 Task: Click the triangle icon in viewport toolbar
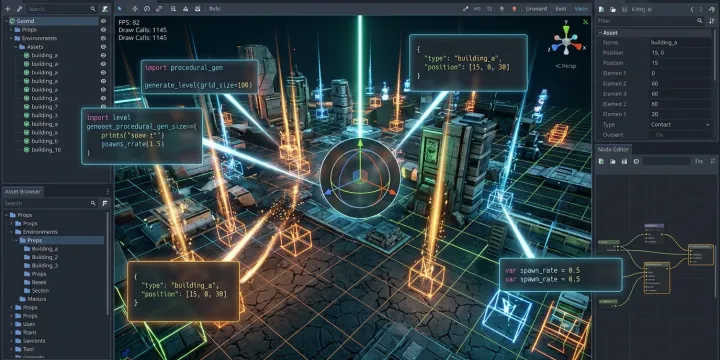click(185, 9)
